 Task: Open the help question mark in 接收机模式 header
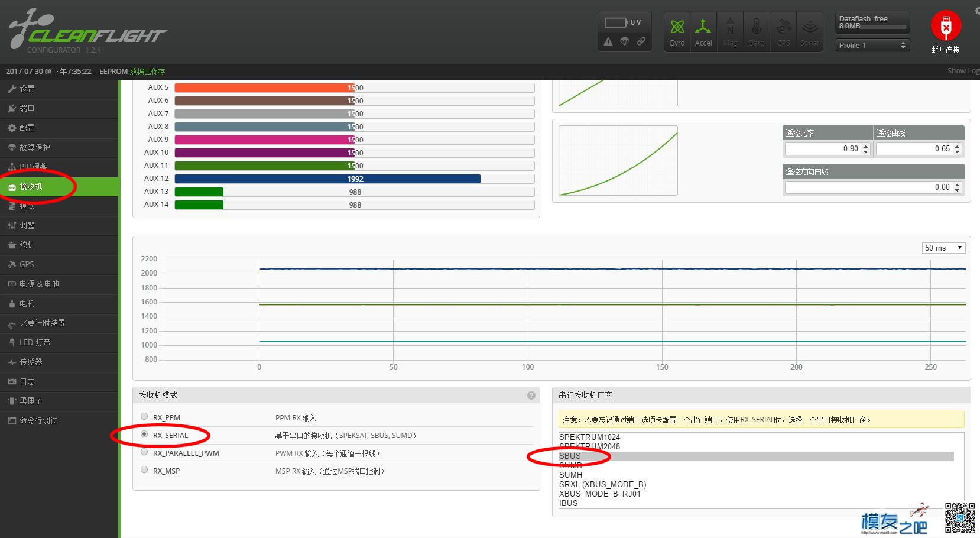click(x=531, y=396)
